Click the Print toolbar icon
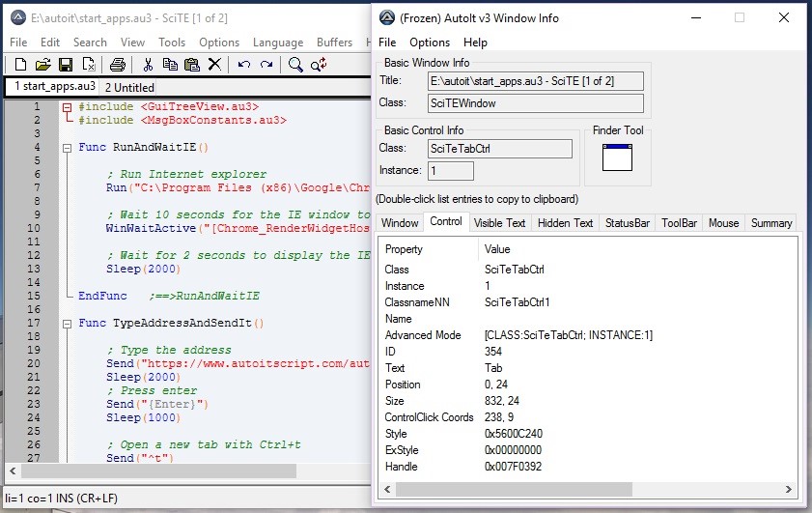Screen dimensions: 812x513 [117, 65]
